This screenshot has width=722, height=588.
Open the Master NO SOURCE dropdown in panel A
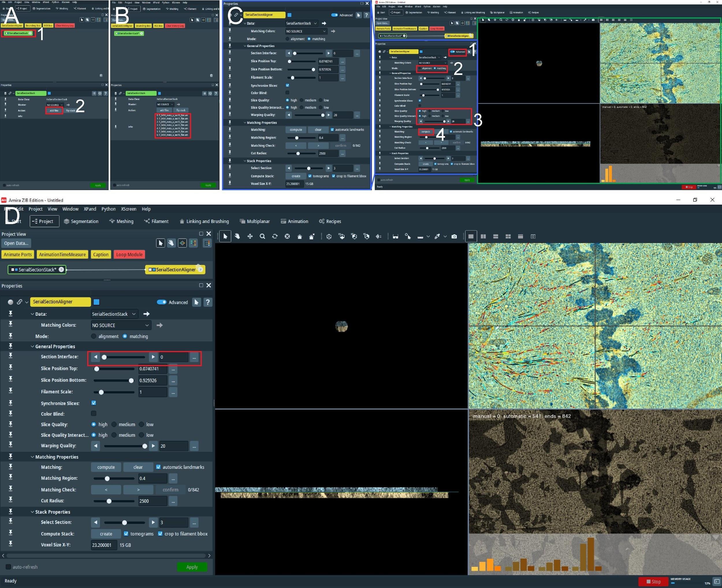[x=55, y=105]
